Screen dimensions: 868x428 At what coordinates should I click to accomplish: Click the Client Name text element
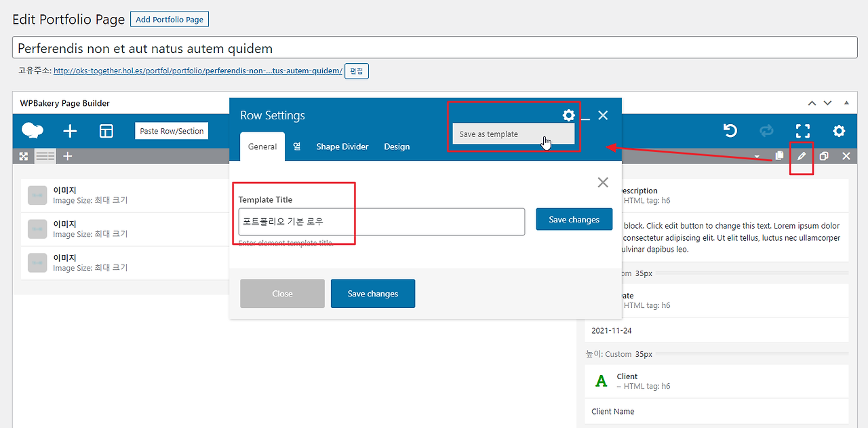[x=613, y=411]
